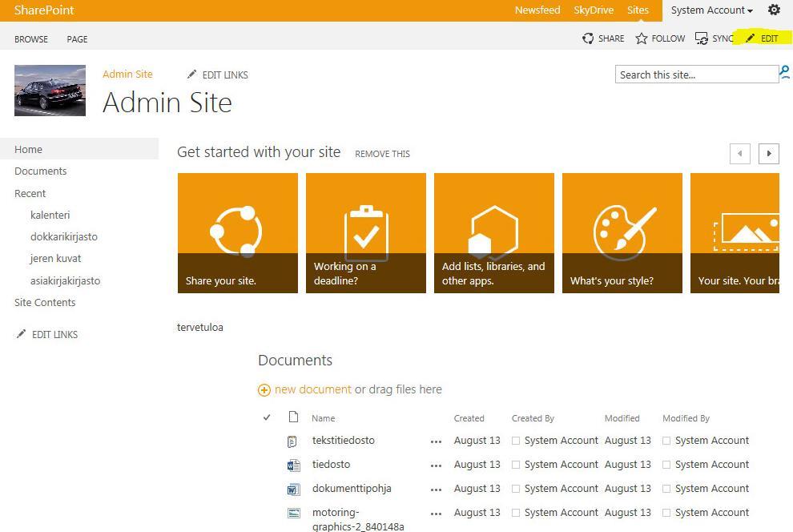Click the Documents web part title
793x532 pixels.
point(296,360)
